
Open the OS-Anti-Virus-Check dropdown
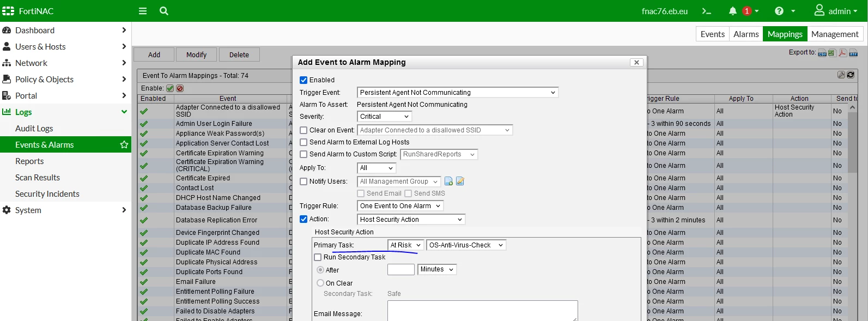point(466,245)
